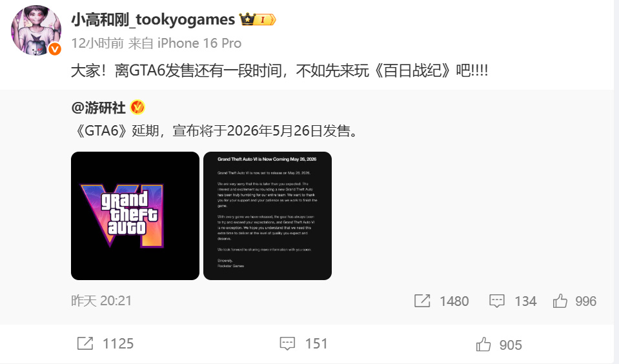
Task: Open the Rockstar delay announcement image
Action: [267, 216]
